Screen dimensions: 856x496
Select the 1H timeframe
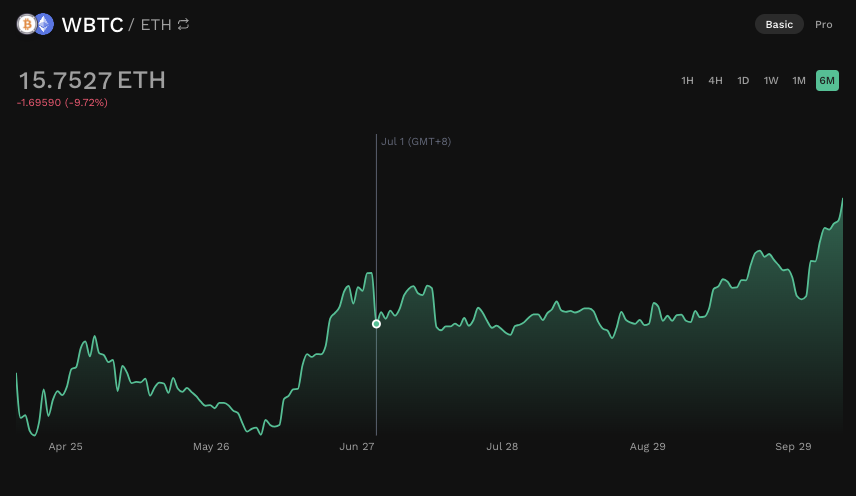(687, 81)
